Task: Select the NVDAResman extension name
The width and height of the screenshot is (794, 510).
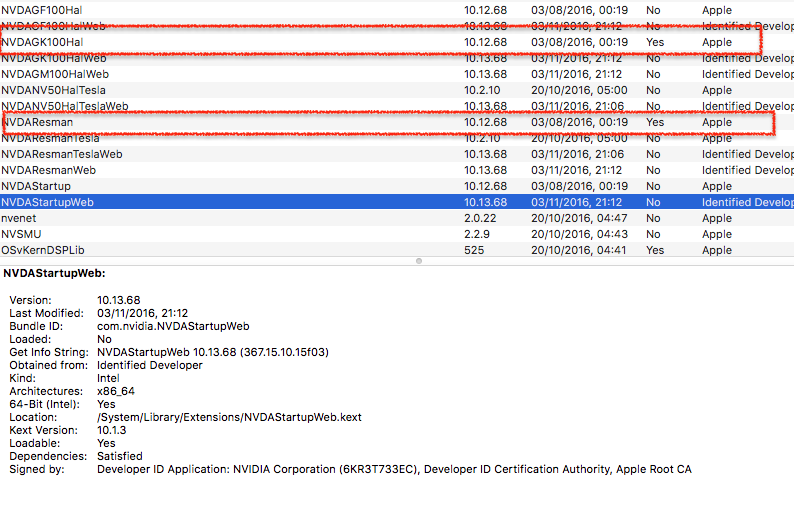Action: [38, 122]
